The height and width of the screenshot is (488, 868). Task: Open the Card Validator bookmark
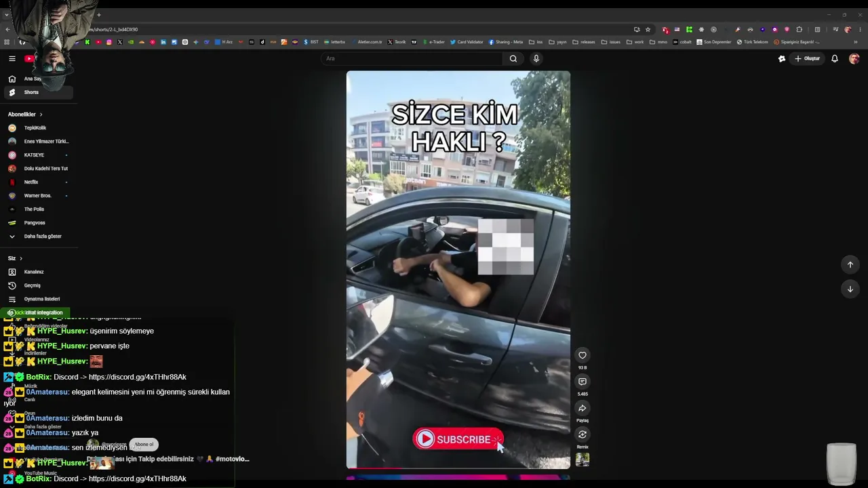tap(467, 42)
